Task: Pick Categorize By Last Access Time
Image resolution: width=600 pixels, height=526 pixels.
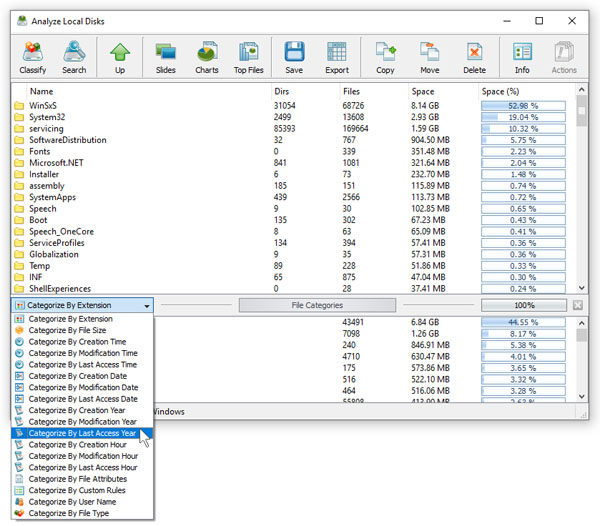Action: coord(82,365)
